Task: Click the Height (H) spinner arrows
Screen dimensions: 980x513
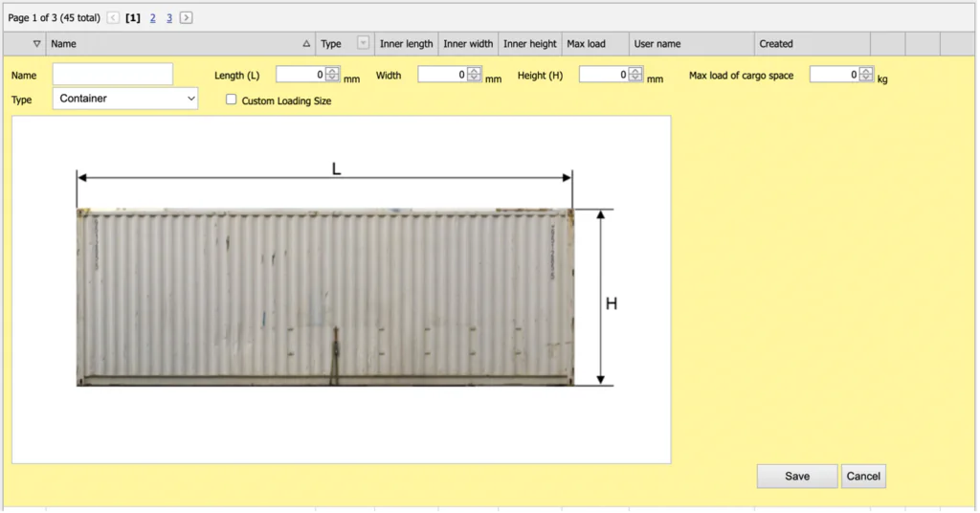Action: (x=635, y=75)
